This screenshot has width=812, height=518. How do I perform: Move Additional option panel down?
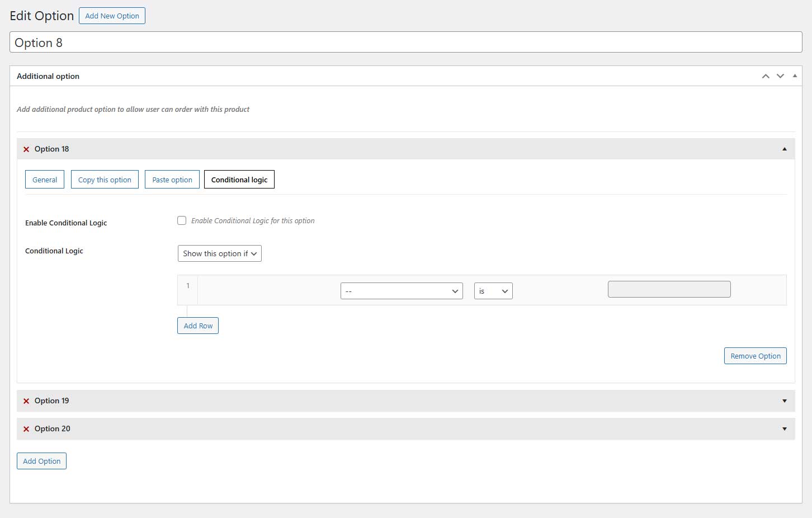coord(780,76)
